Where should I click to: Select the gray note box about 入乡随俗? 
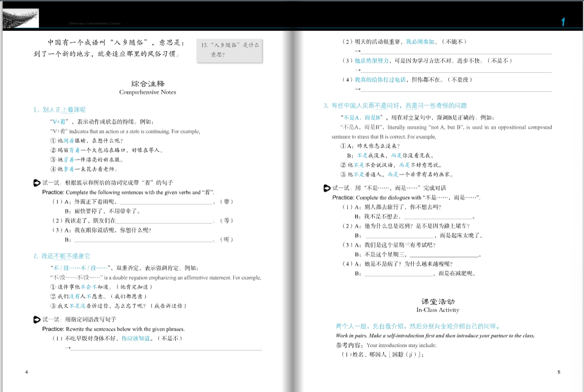tap(229, 50)
